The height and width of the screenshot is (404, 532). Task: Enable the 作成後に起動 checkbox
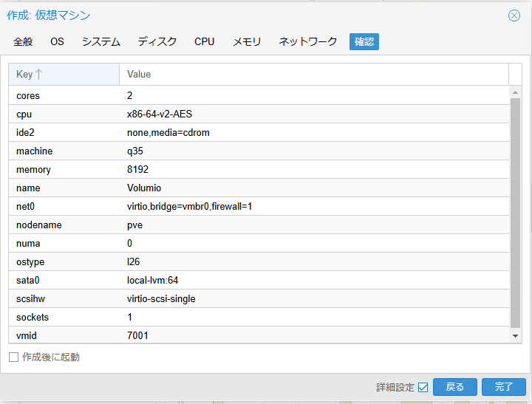13,357
